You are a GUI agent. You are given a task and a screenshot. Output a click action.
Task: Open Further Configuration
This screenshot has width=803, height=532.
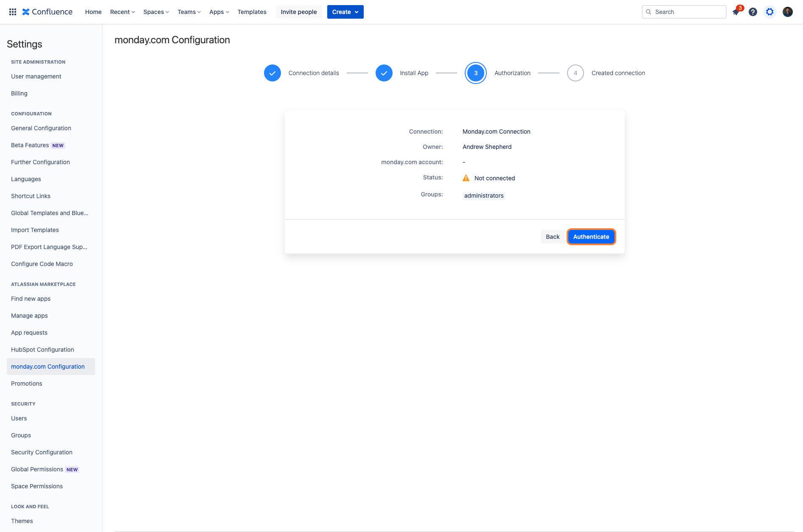pos(51,162)
